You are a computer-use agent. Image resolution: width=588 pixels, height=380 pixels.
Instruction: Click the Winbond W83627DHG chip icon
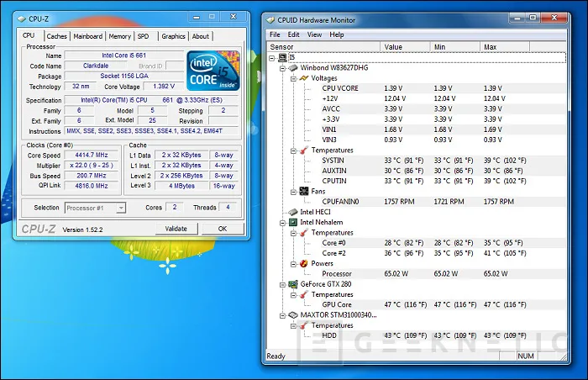tap(292, 68)
